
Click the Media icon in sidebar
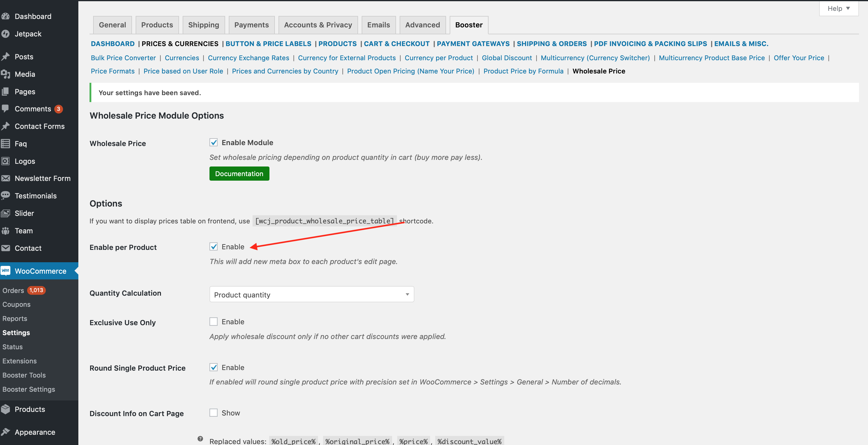5,74
